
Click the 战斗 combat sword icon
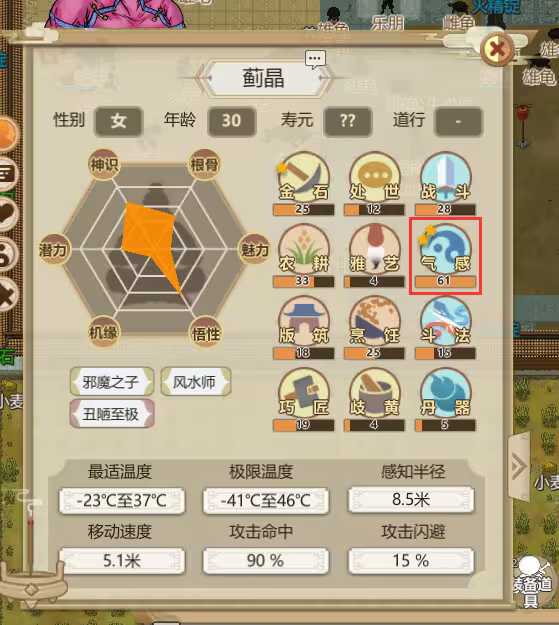(x=445, y=178)
